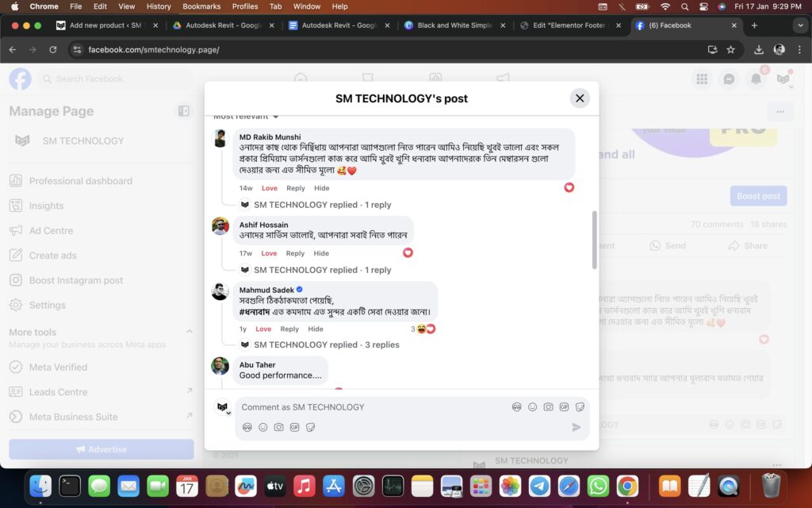Screen dimensions: 812x508
Task: Toggle Love on Ashif Hossain's comment
Action: point(269,253)
